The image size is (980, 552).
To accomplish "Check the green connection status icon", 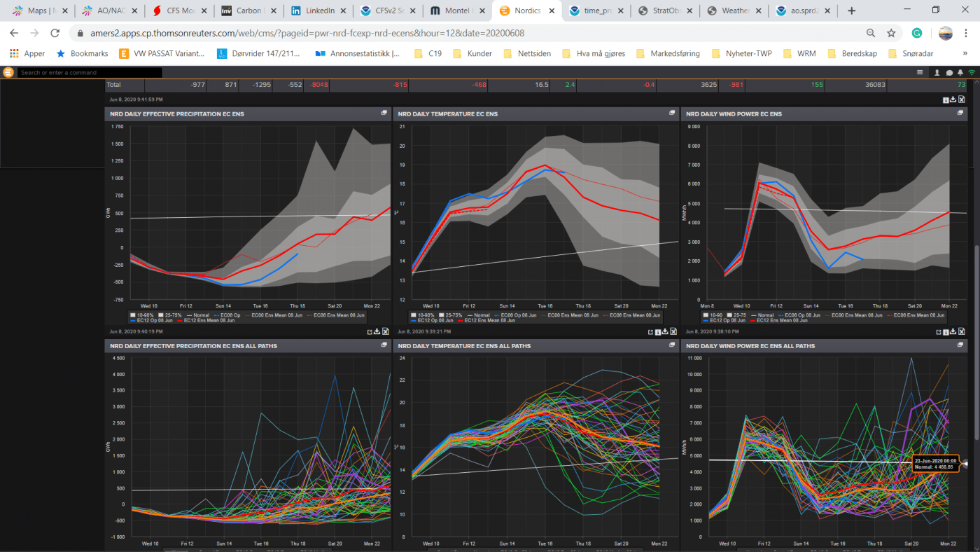I will pyautogui.click(x=972, y=72).
